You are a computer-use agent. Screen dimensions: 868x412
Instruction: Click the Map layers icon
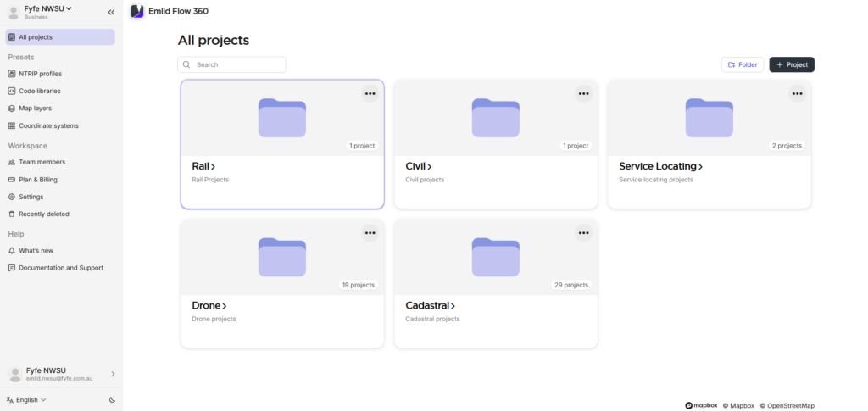(12, 108)
